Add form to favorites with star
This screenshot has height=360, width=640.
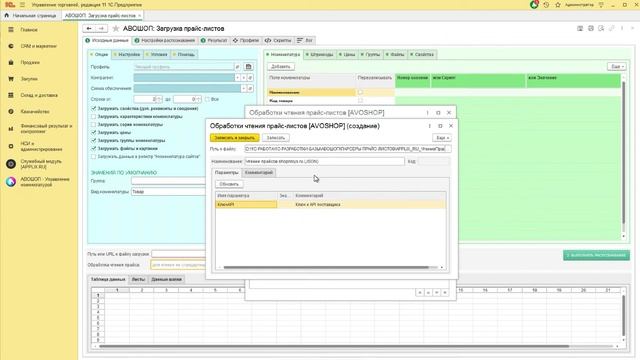tap(116, 29)
